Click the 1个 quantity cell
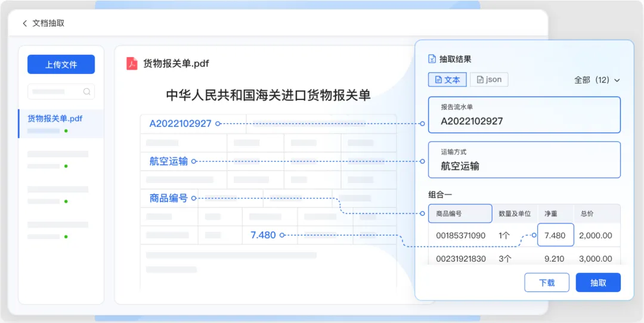This screenshot has width=644, height=323. click(504, 235)
